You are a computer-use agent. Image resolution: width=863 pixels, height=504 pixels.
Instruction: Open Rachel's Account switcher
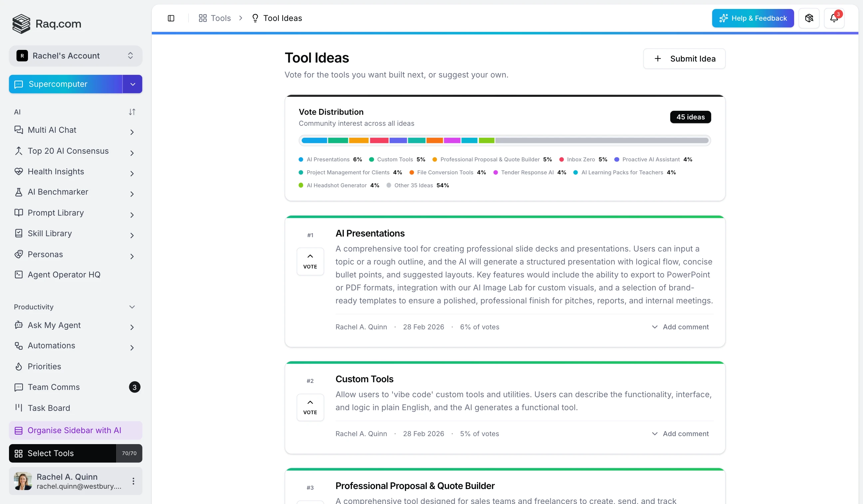75,56
